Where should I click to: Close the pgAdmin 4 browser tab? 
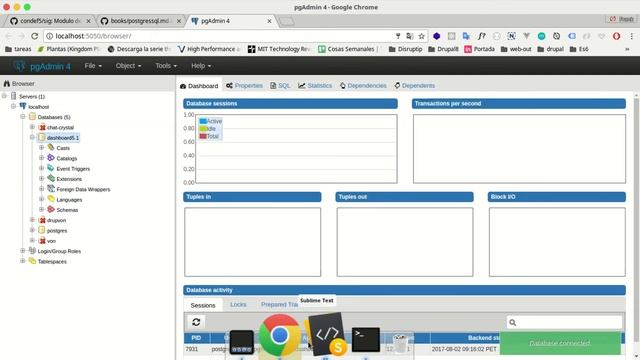(269, 21)
